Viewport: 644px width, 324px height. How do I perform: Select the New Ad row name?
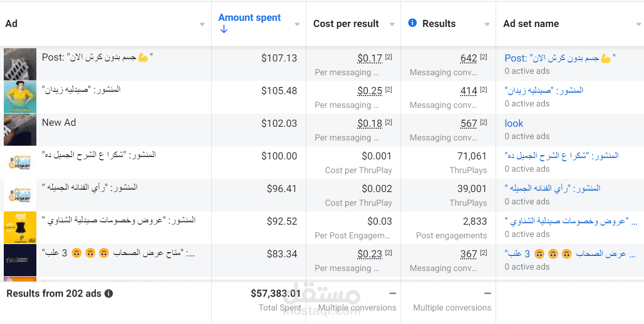pos(59,123)
